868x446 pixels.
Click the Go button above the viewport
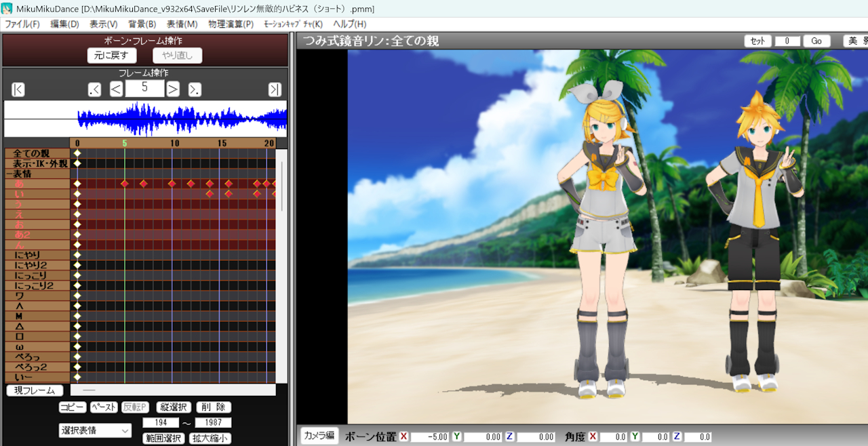[x=816, y=41]
